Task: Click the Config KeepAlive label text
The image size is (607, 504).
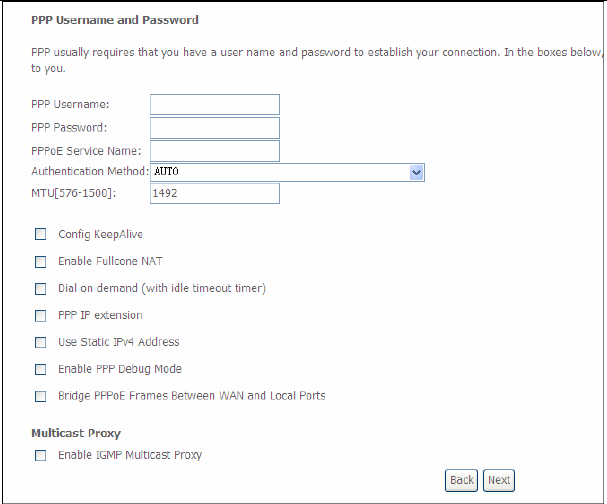Action: (x=101, y=234)
